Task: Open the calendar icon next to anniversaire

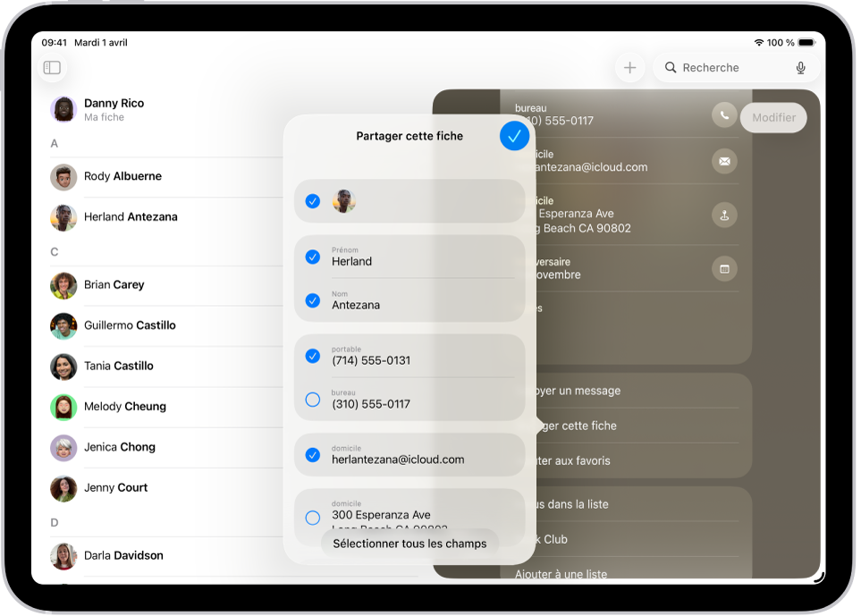Action: coord(723,268)
